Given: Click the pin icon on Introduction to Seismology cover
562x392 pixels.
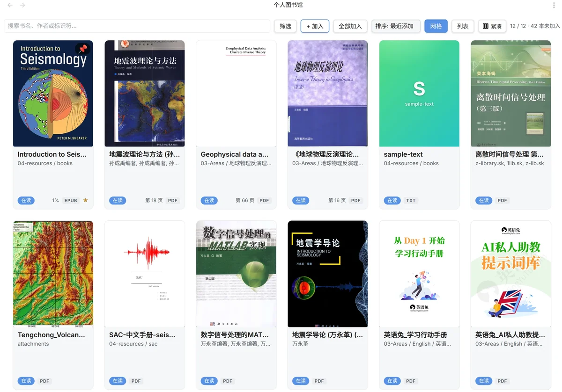Looking at the screenshot, I should click(x=83, y=49).
